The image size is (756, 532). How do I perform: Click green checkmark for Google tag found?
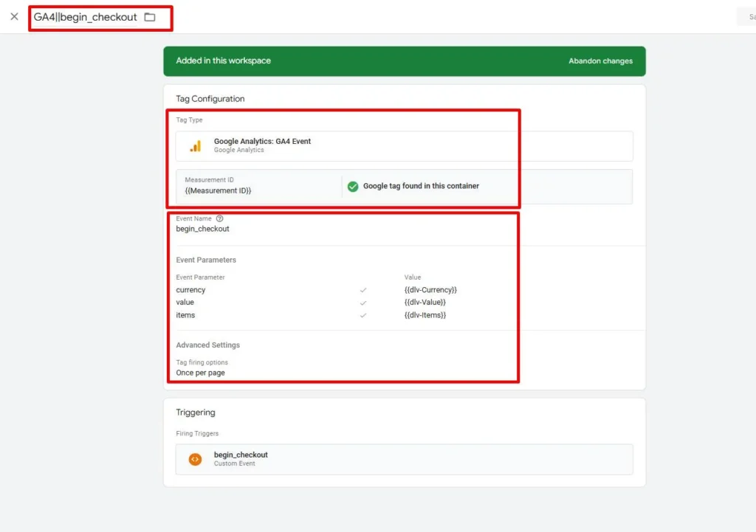tap(353, 187)
